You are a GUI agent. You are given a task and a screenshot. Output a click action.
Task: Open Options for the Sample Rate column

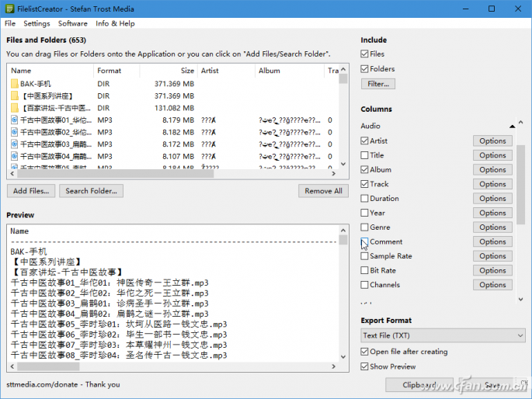492,256
